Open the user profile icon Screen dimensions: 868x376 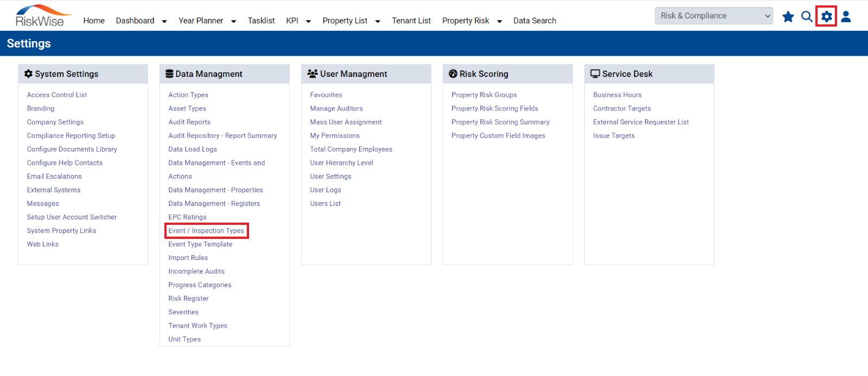tap(846, 17)
